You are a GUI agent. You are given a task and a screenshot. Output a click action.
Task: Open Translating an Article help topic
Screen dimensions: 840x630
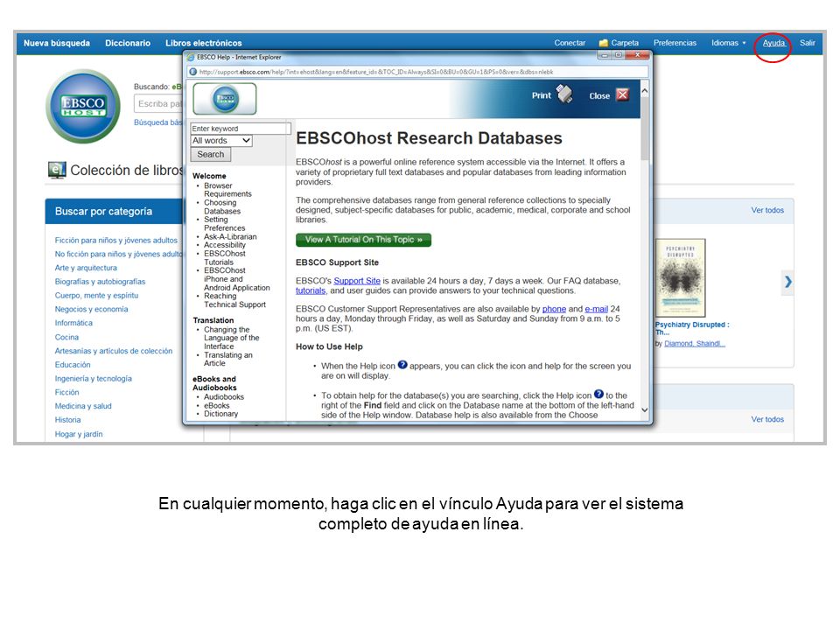click(228, 359)
